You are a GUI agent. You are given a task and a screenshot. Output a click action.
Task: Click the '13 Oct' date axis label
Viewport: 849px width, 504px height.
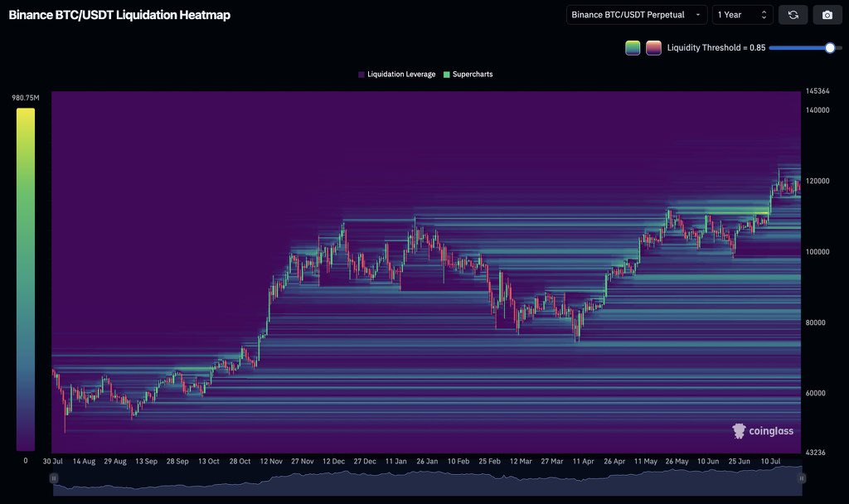208,461
